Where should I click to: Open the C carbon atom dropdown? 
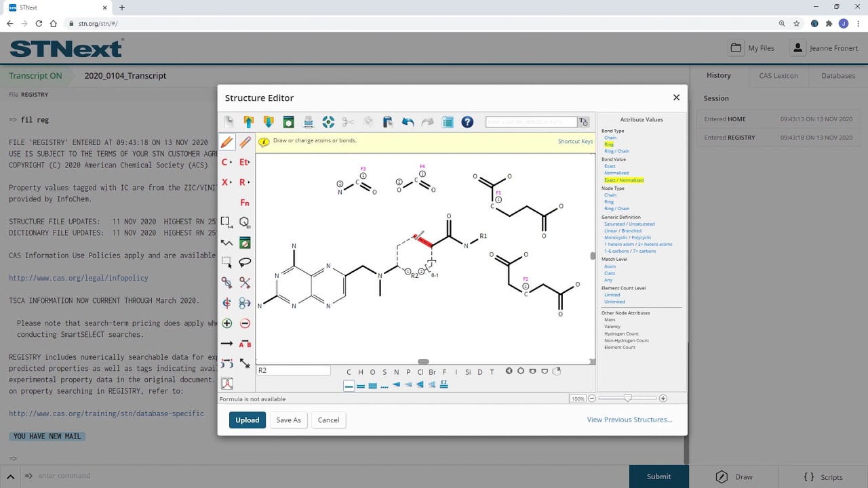point(227,162)
